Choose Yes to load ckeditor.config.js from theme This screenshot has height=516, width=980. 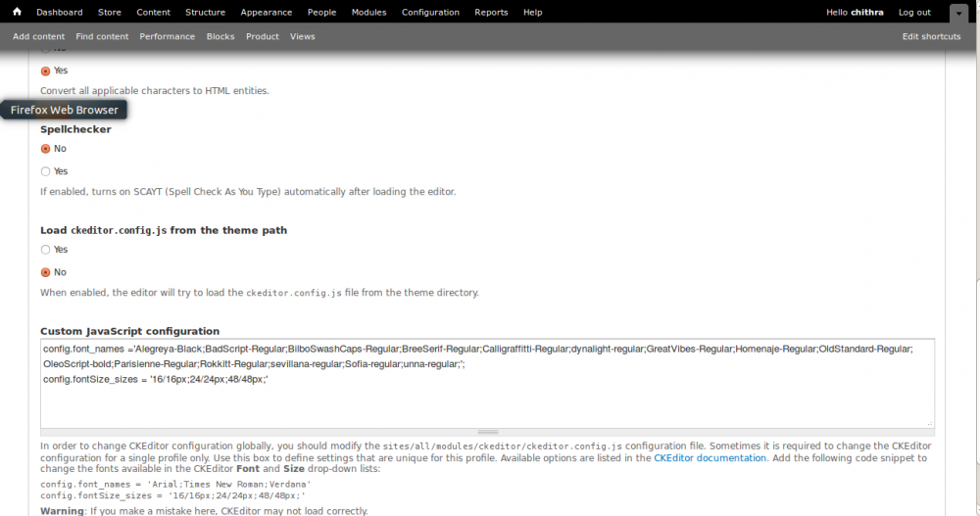[45, 250]
